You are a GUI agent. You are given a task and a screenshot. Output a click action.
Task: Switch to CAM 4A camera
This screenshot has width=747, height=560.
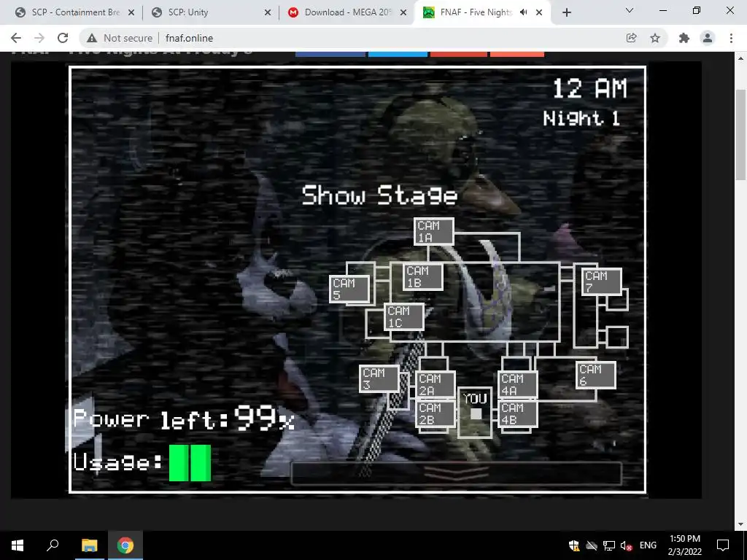[518, 385]
